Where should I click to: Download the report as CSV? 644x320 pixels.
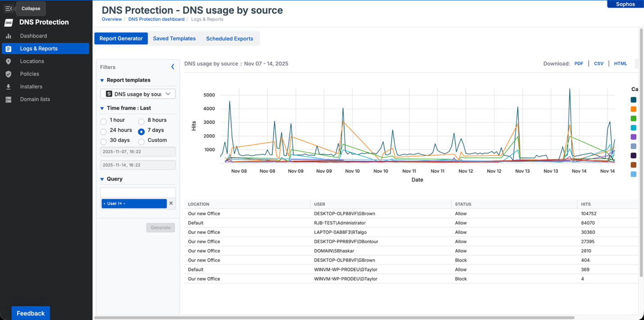click(599, 64)
